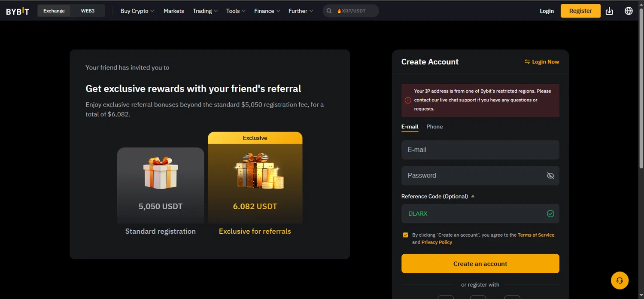Image resolution: width=644 pixels, height=299 pixels.
Task: Click the search magnifier icon
Action: (x=329, y=11)
